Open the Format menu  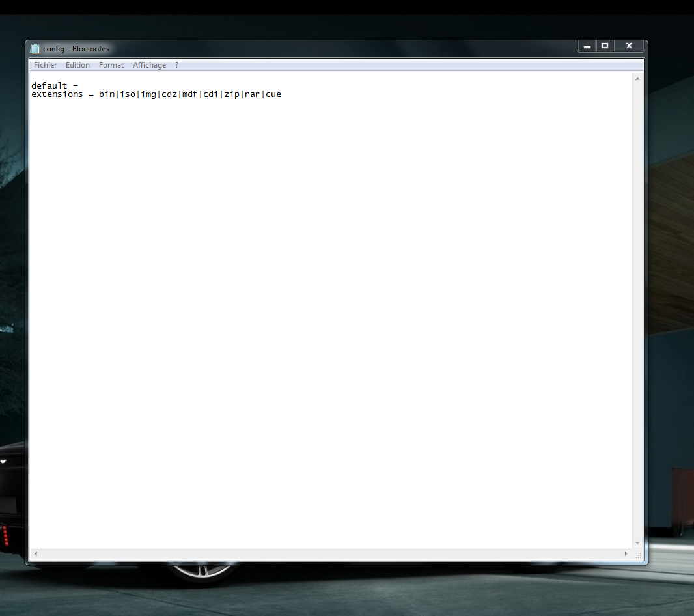point(111,65)
